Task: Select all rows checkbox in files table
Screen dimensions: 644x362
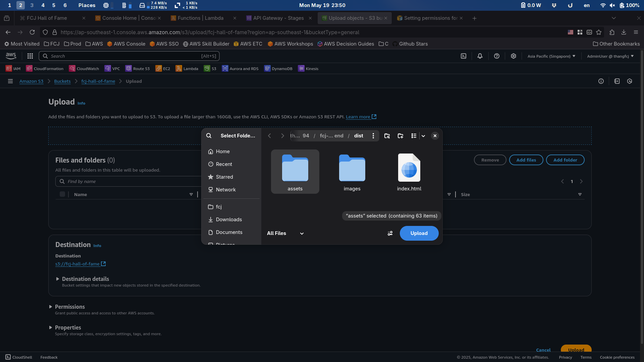Action: (x=62, y=194)
